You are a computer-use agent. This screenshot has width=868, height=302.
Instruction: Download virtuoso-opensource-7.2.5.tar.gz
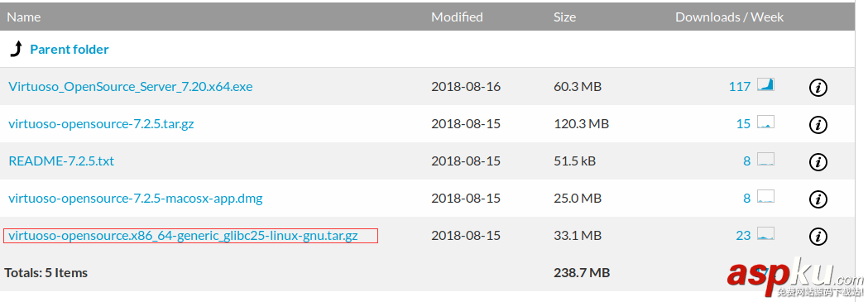(x=101, y=124)
